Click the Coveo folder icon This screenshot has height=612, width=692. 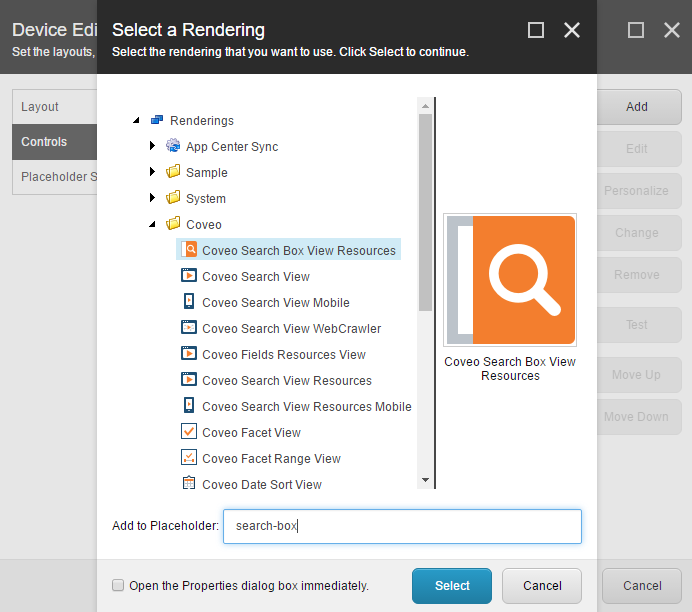pos(173,224)
